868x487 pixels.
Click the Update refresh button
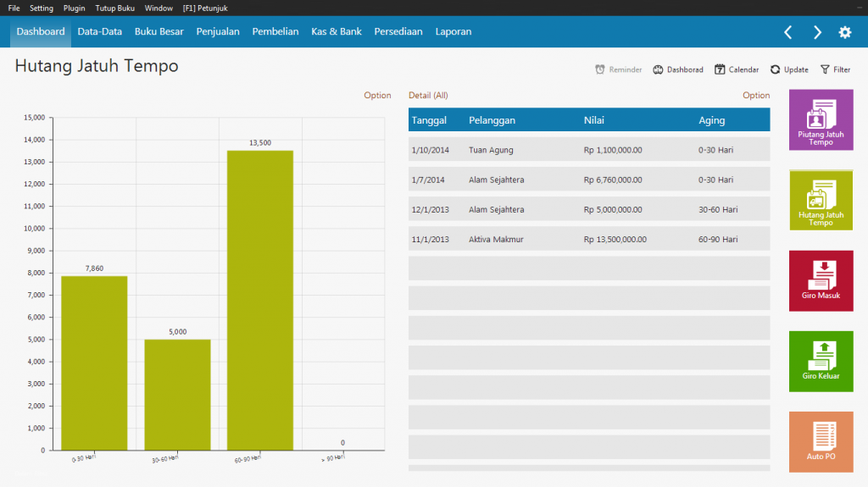coord(789,69)
